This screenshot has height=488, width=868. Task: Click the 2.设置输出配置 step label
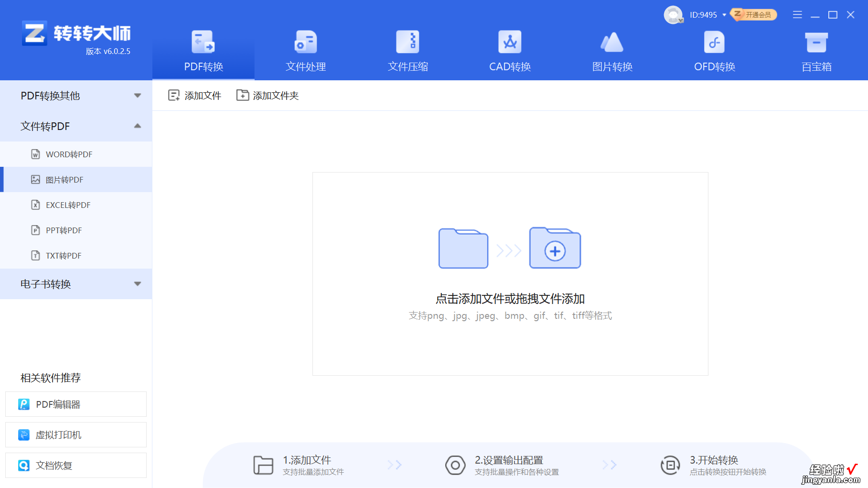(x=509, y=460)
